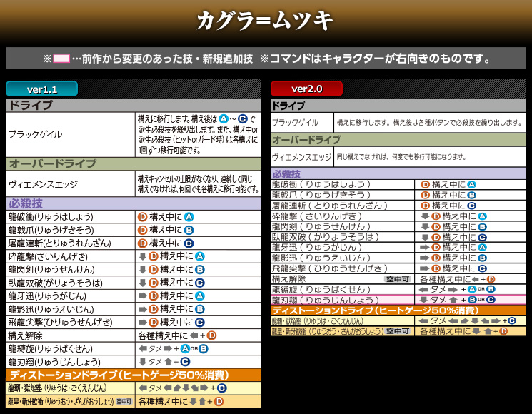
Task: Click the B button icon in ver2.0 龍縛旋 row
Action: (x=491, y=289)
